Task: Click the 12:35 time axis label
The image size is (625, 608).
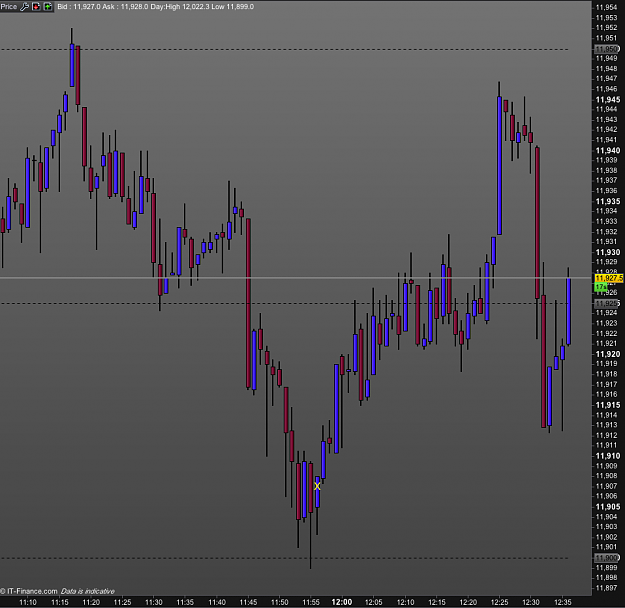Action: point(562,602)
